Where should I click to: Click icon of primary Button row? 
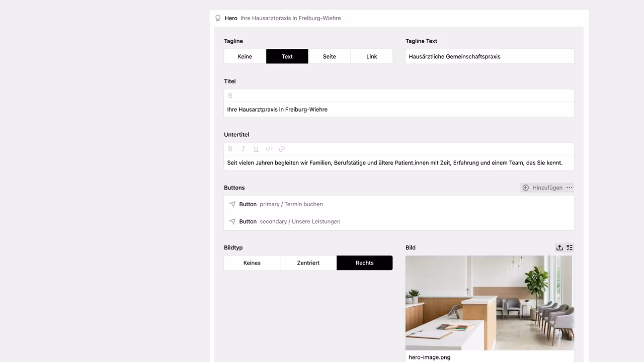point(232,204)
